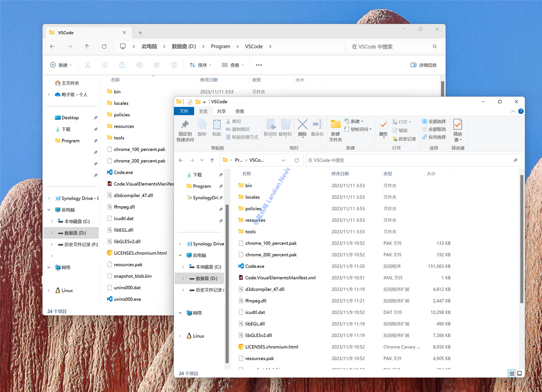Click the search field in front window
This screenshot has width=542, height=392.
click(x=413, y=160)
